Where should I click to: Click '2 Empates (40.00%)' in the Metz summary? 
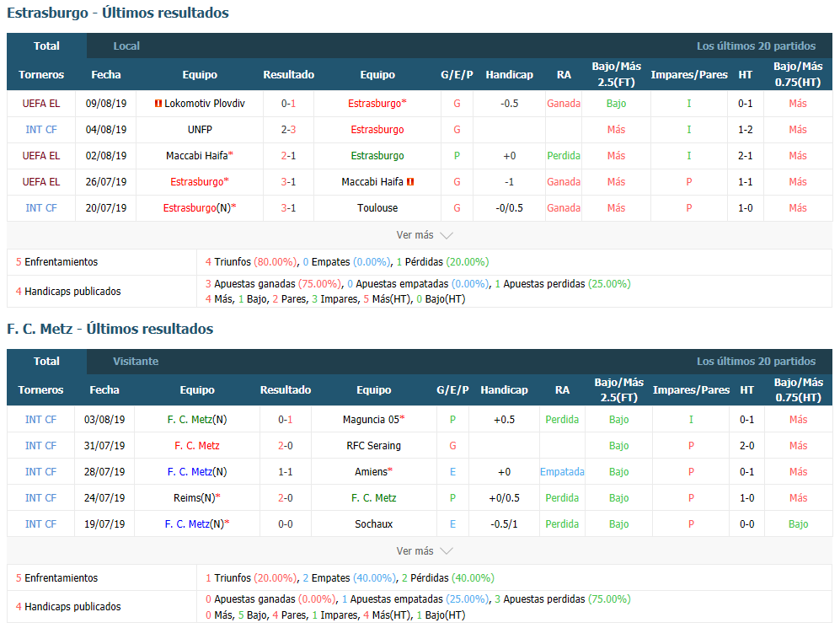350,578
